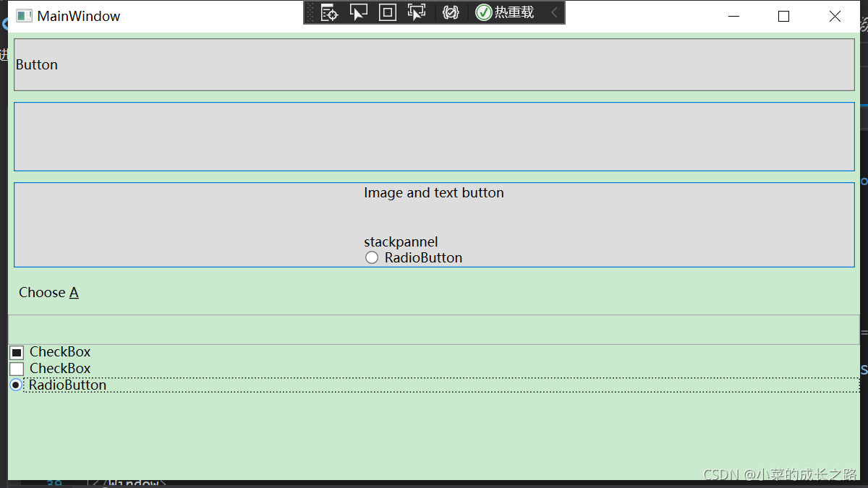The image size is (868, 488).
Task: Open the Live Visual Tree from the debug toolbar
Action: pyautogui.click(x=329, y=12)
